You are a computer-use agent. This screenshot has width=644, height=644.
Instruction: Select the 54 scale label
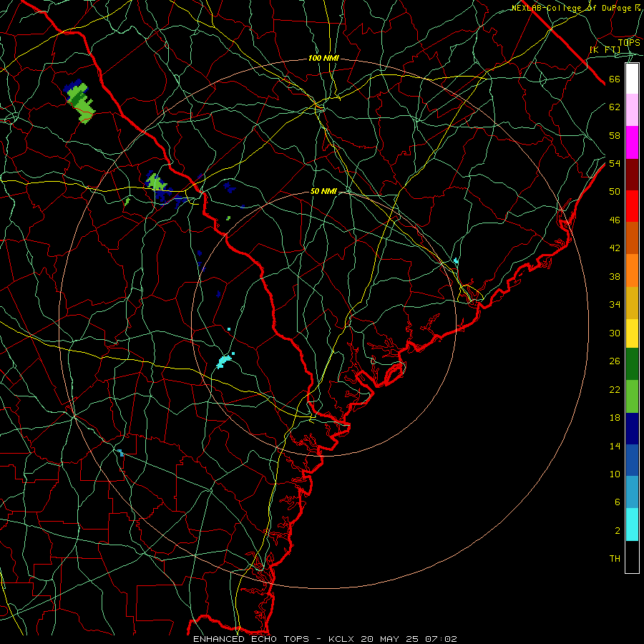pyautogui.click(x=615, y=163)
